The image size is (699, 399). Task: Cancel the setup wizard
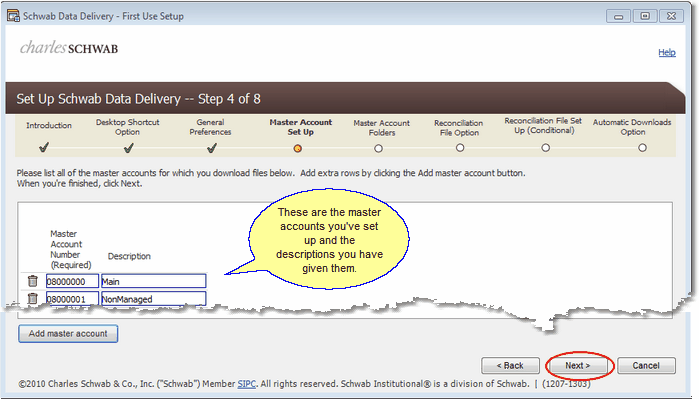pyautogui.click(x=646, y=366)
